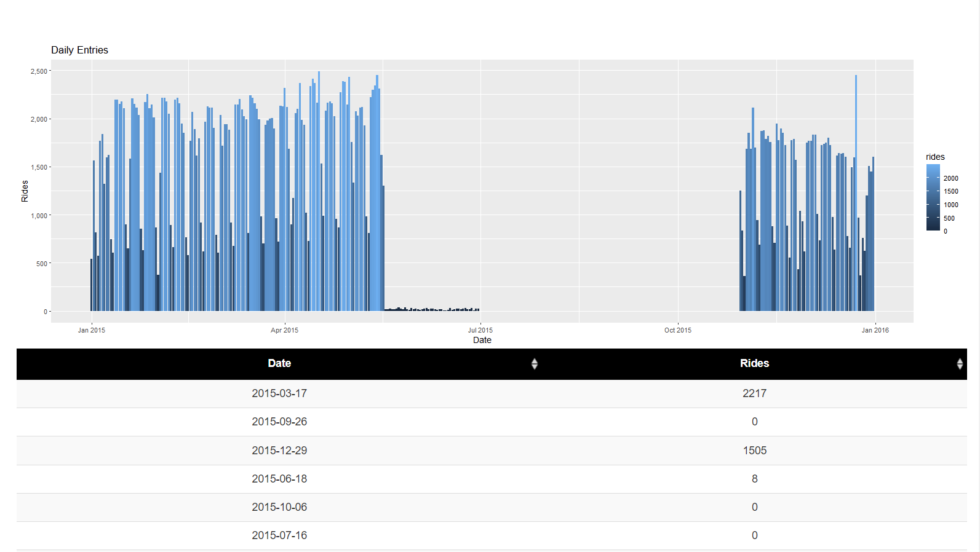This screenshot has width=980, height=552.
Task: Click the Rides column header
Action: [x=754, y=364]
